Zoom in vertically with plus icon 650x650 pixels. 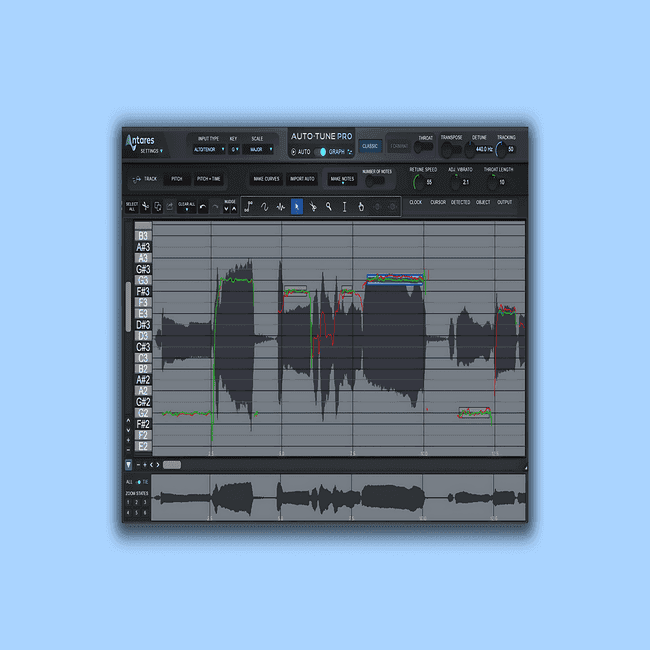[128, 440]
